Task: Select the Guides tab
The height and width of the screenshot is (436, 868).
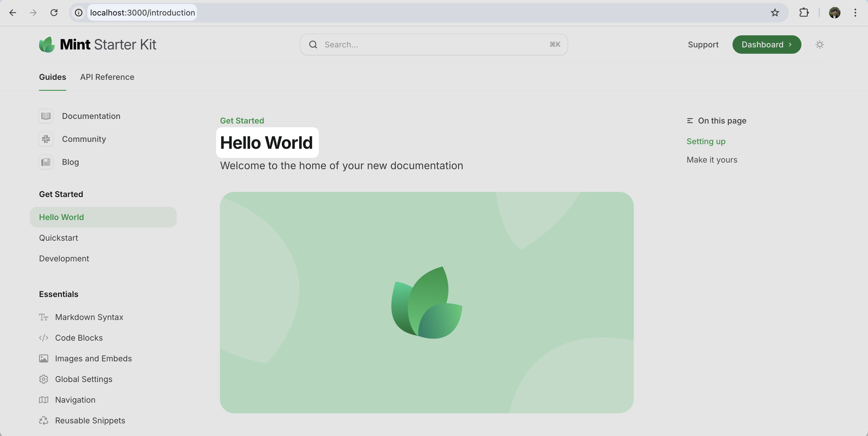Action: [52, 77]
